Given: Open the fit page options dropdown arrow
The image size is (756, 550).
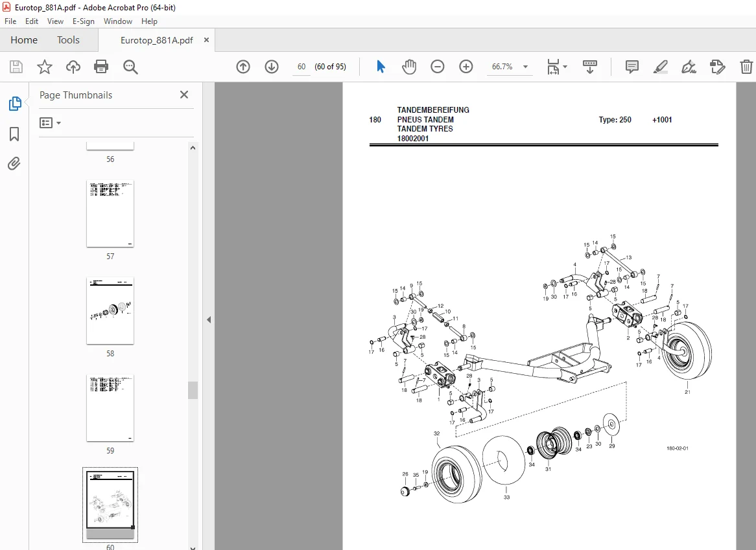Looking at the screenshot, I should point(565,67).
